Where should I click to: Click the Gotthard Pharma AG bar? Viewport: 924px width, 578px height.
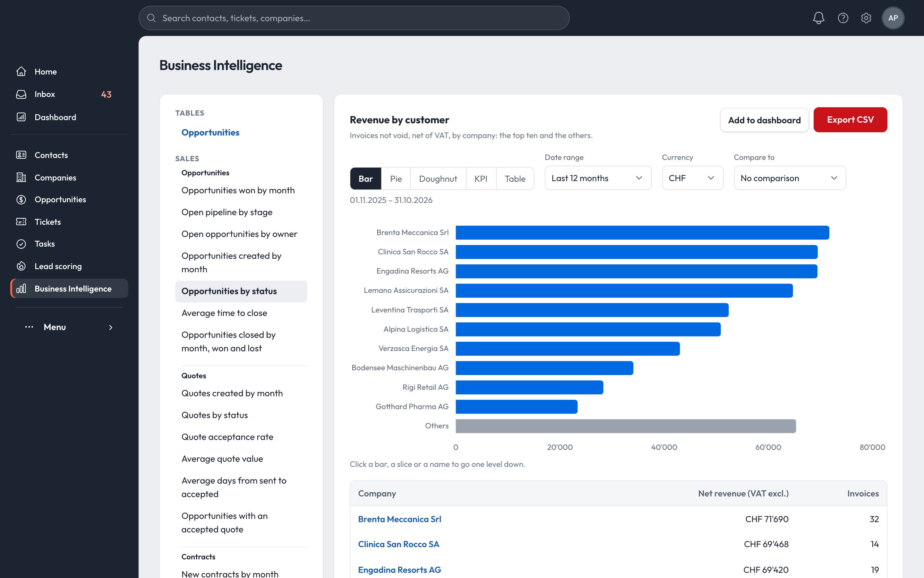click(517, 406)
